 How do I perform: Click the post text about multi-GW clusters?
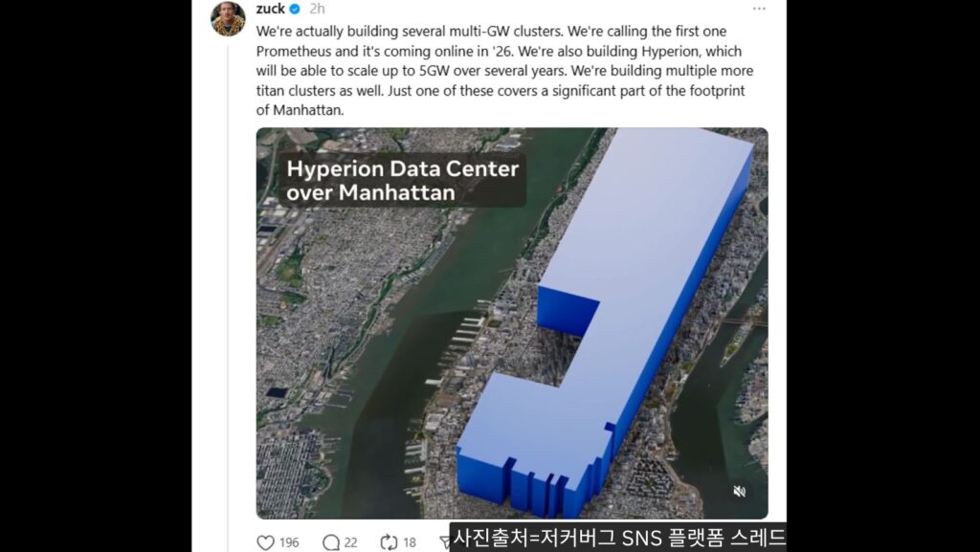point(505,71)
